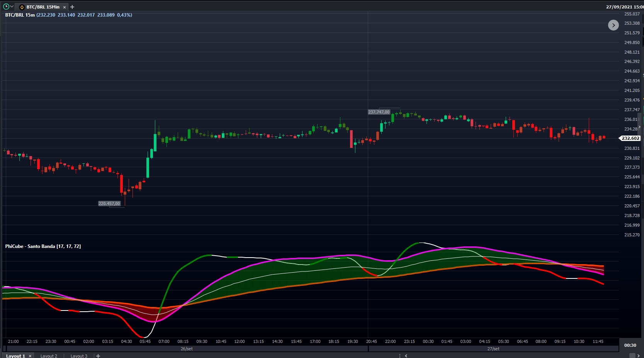This screenshot has height=358, width=644.
Task: Click the green clock icon at top left
Action: 6,7
